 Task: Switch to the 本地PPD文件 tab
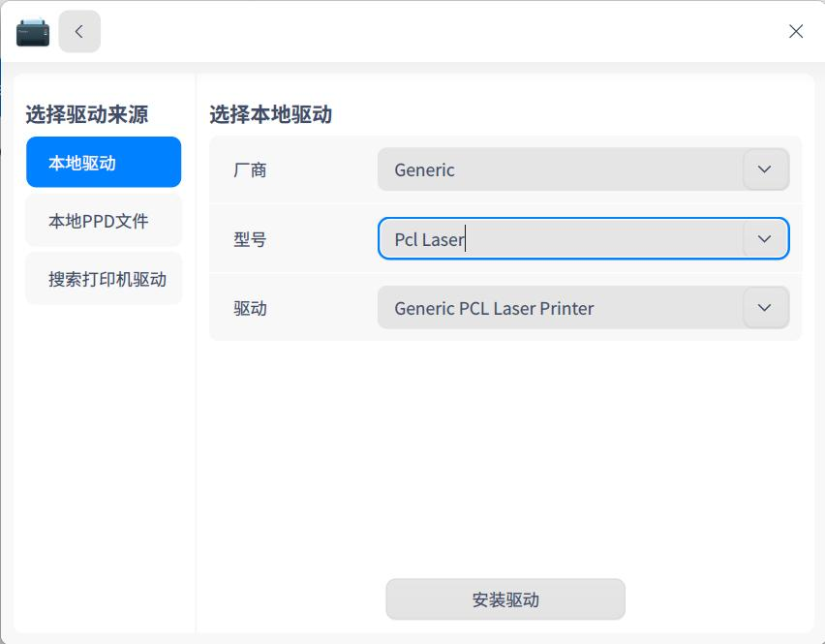[104, 221]
